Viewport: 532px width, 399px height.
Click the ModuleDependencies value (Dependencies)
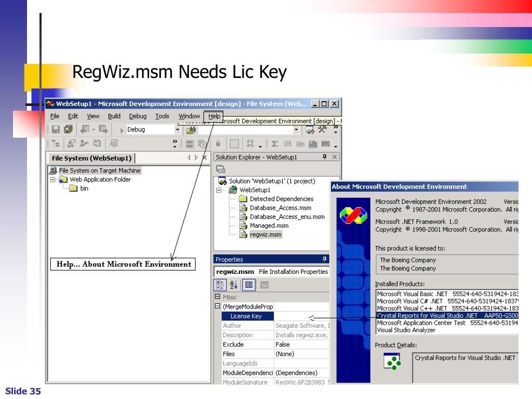[x=302, y=373]
